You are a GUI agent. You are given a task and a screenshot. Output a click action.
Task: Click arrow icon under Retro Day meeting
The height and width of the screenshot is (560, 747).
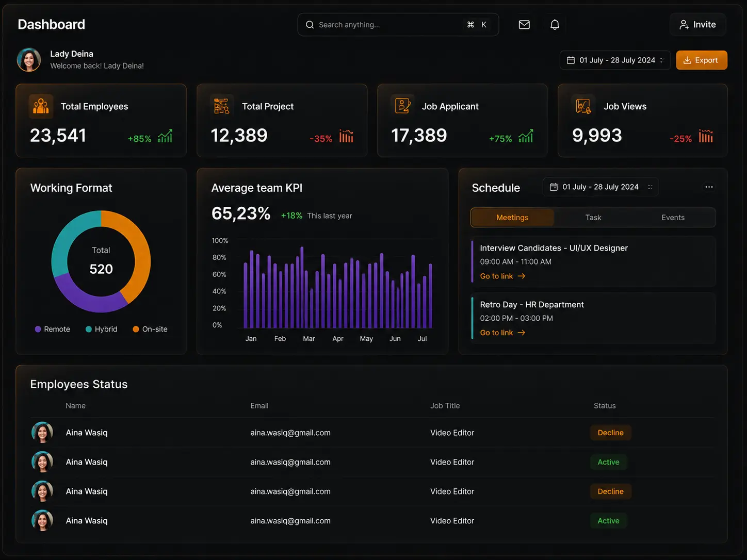click(x=522, y=333)
